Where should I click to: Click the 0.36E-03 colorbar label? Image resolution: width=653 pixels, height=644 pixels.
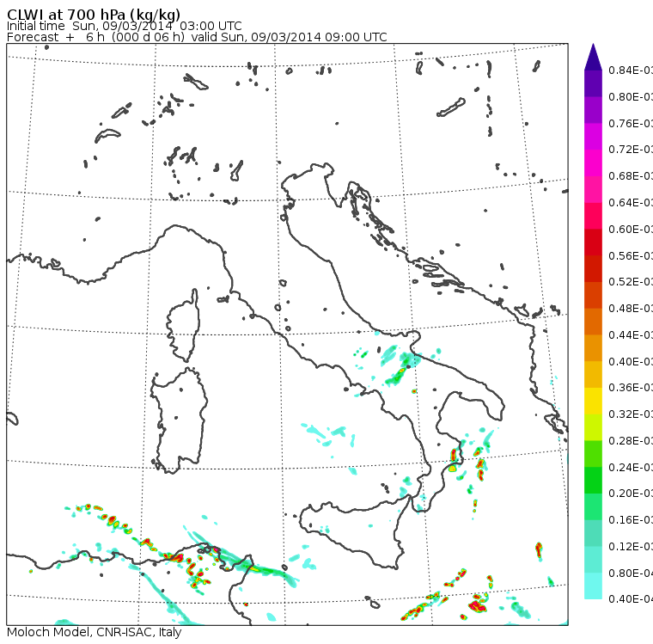[631, 388]
